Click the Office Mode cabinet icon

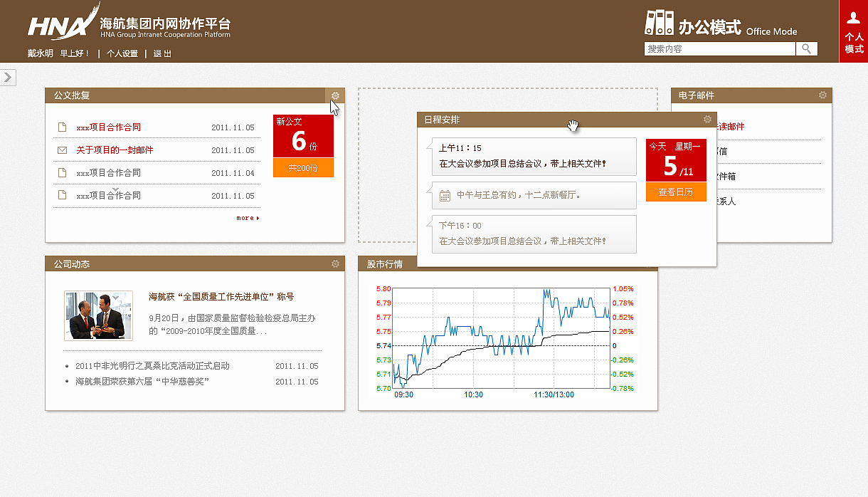click(x=660, y=23)
